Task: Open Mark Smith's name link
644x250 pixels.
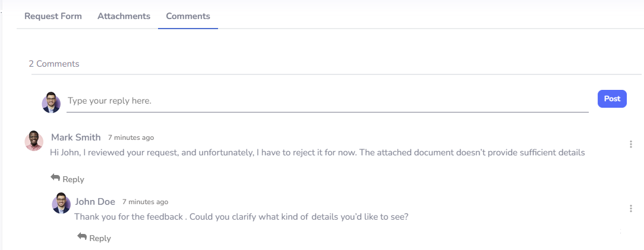Action: click(76, 137)
